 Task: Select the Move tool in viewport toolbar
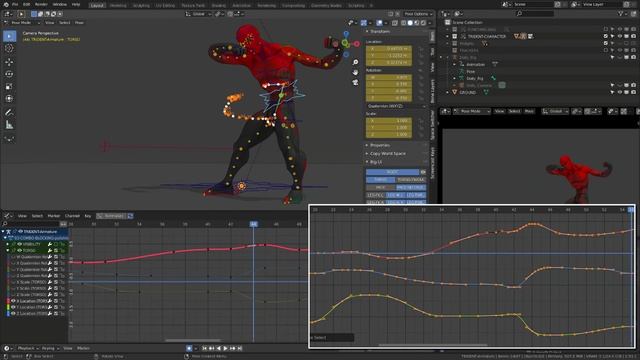point(9,62)
